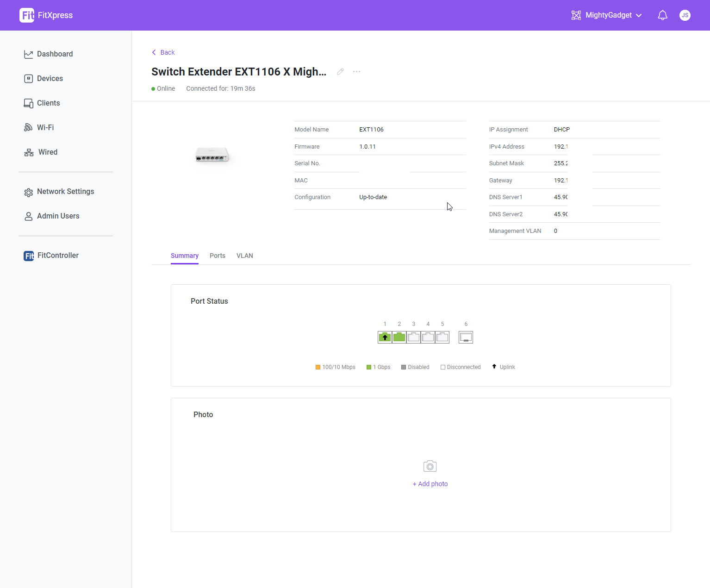Go back using the Back link
The width and height of the screenshot is (710, 588).
coord(163,52)
